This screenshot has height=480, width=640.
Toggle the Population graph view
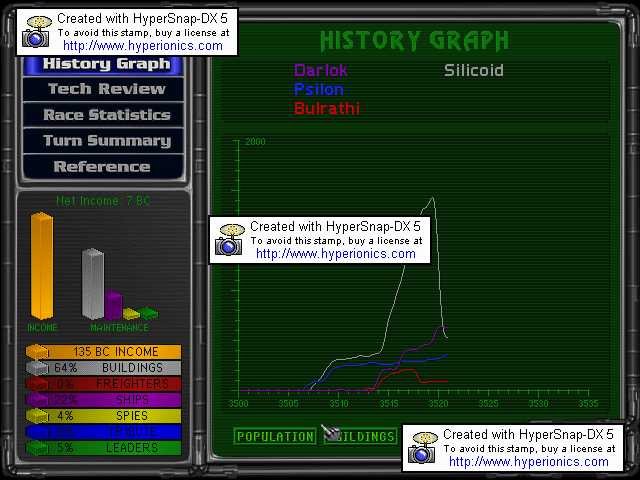coord(275,437)
